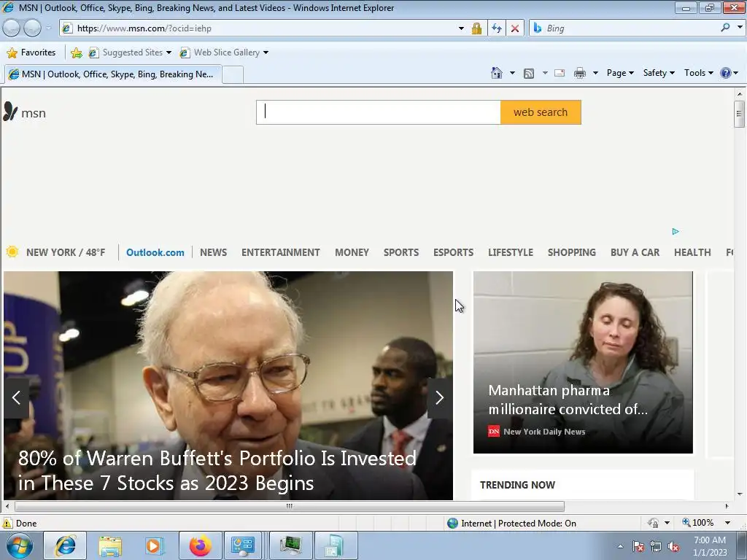The width and height of the screenshot is (747, 560).
Task: Click the status bar warning icon
Action: [7, 524]
